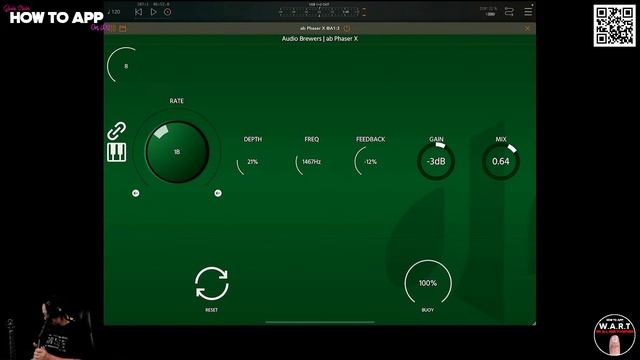Image resolution: width=640 pixels, height=360 pixels.
Task: Click the left arrow below Rate knob
Action: pos(136,193)
